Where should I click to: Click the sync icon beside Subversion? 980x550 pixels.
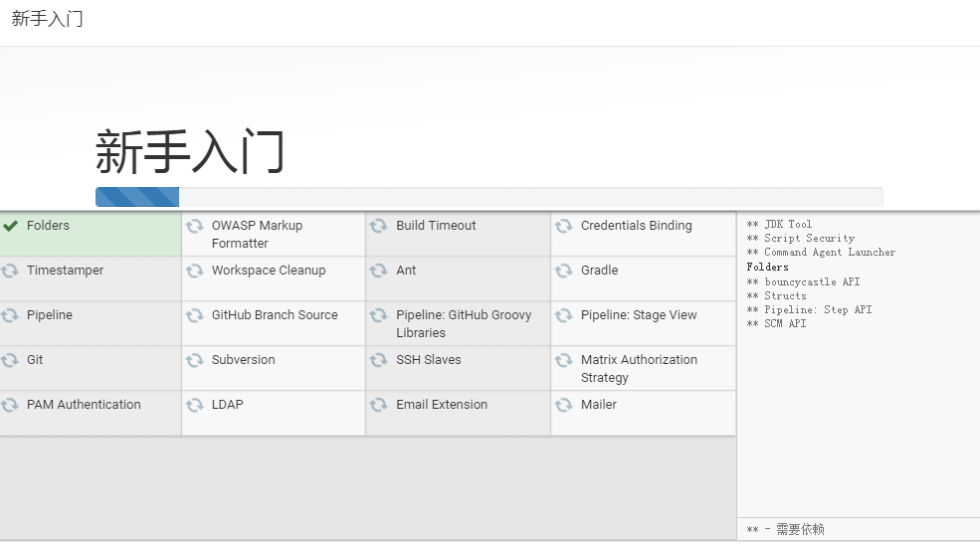[194, 360]
